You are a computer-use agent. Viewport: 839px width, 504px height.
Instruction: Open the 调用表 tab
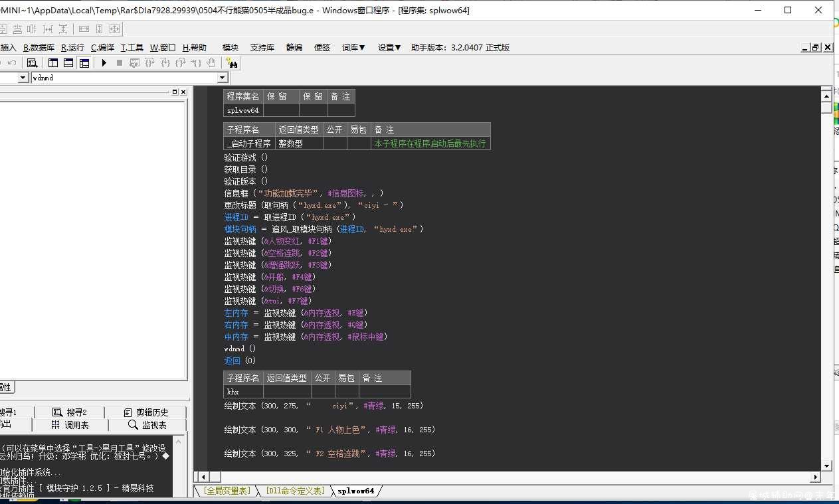70,425
